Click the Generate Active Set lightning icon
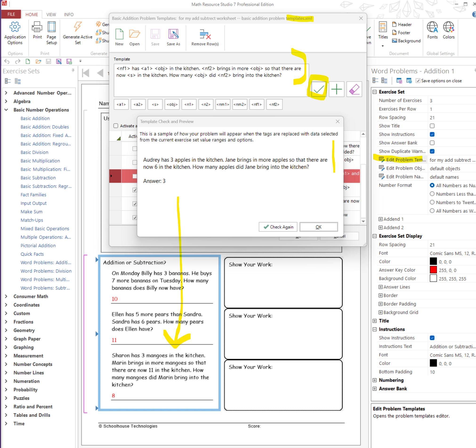Image resolution: width=476 pixels, height=448 pixels. click(x=78, y=27)
